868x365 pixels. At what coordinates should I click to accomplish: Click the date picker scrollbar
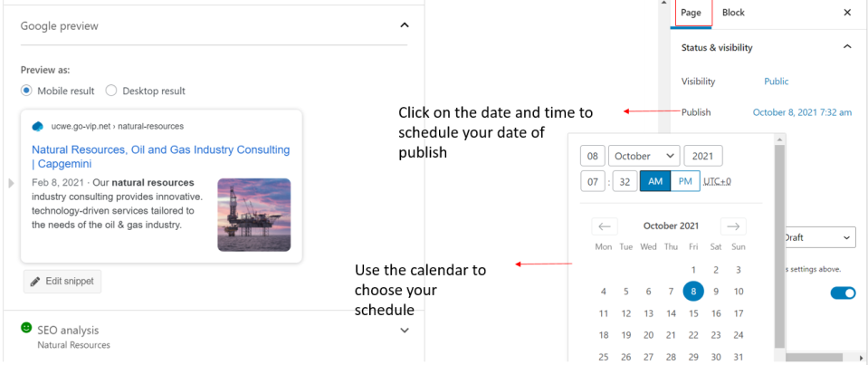click(x=779, y=245)
